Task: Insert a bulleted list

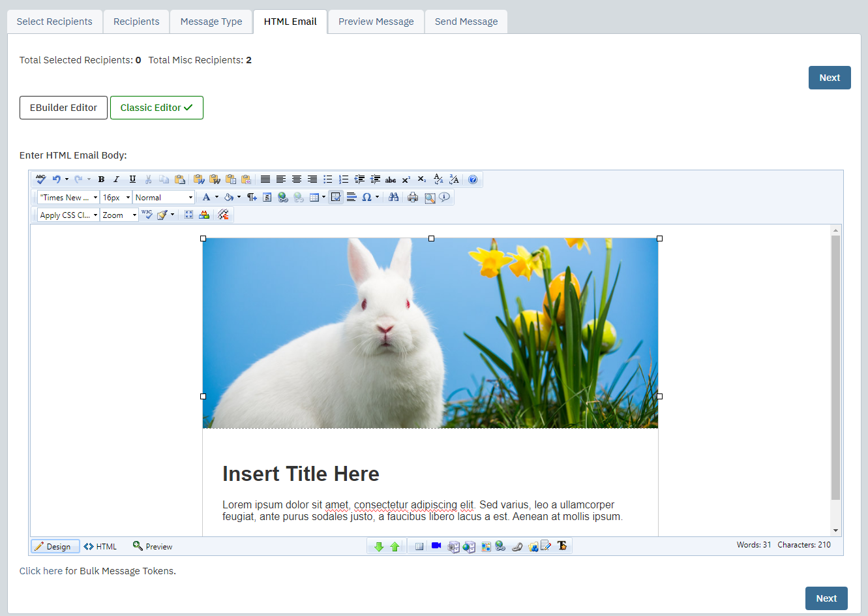Action: [328, 179]
